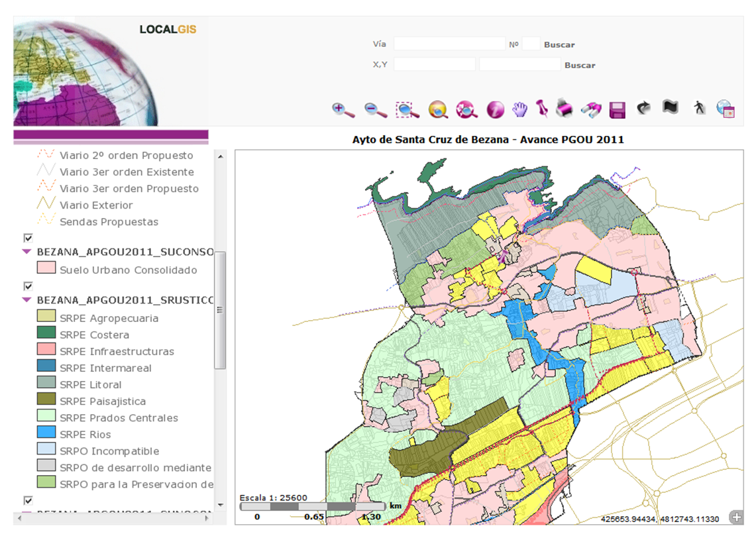This screenshot has width=756, height=540.
Task: Select the zoom in magnifier tool
Action: 343,110
